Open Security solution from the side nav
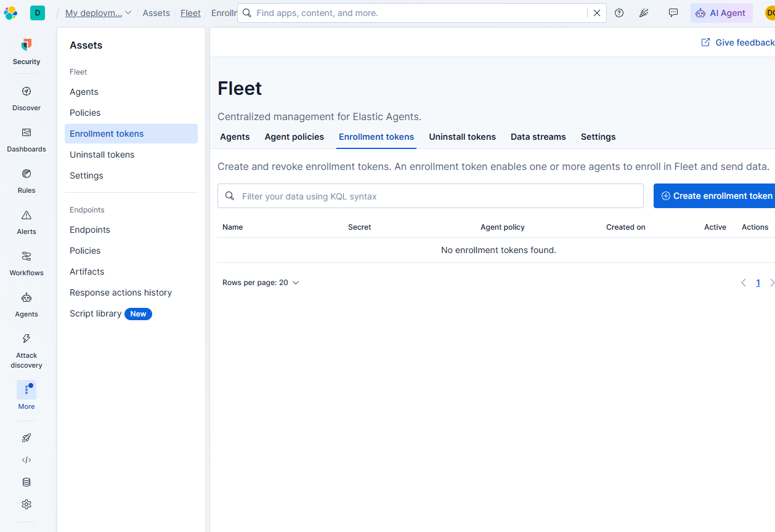This screenshot has width=775, height=532. point(26,52)
